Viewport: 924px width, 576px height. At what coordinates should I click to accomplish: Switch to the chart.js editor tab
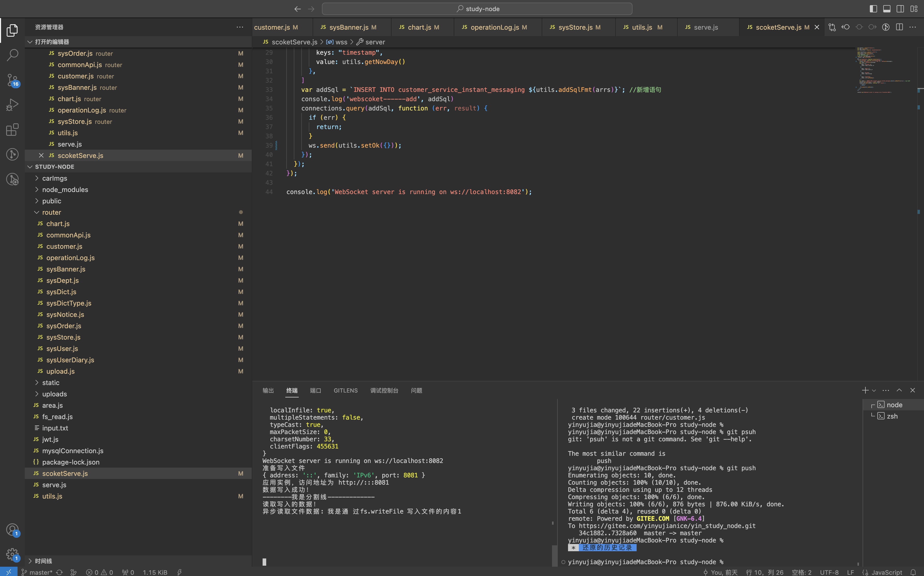tap(422, 27)
